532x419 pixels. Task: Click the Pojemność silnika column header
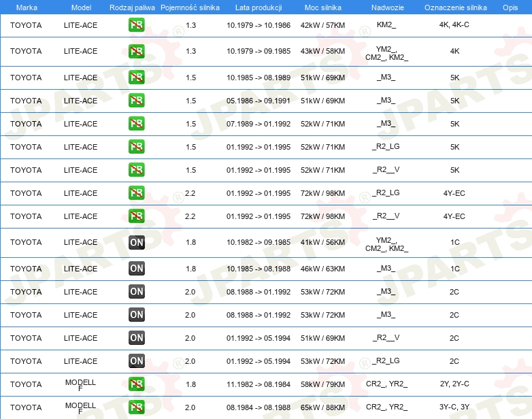(190, 7)
